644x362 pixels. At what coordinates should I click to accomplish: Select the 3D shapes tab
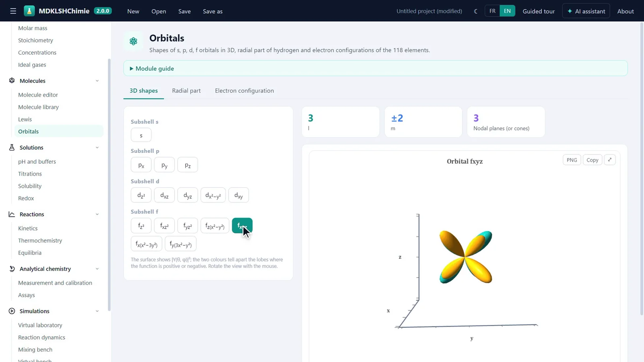[x=144, y=90]
